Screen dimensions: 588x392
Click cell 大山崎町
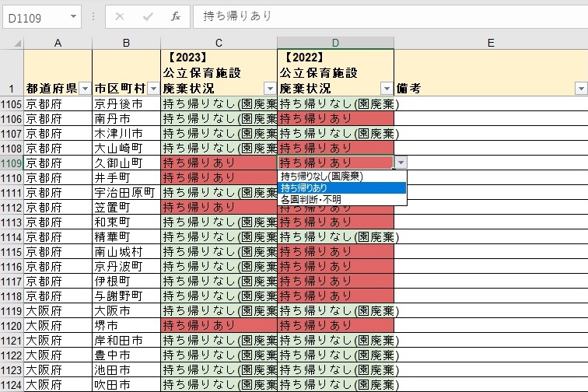[x=126, y=149]
